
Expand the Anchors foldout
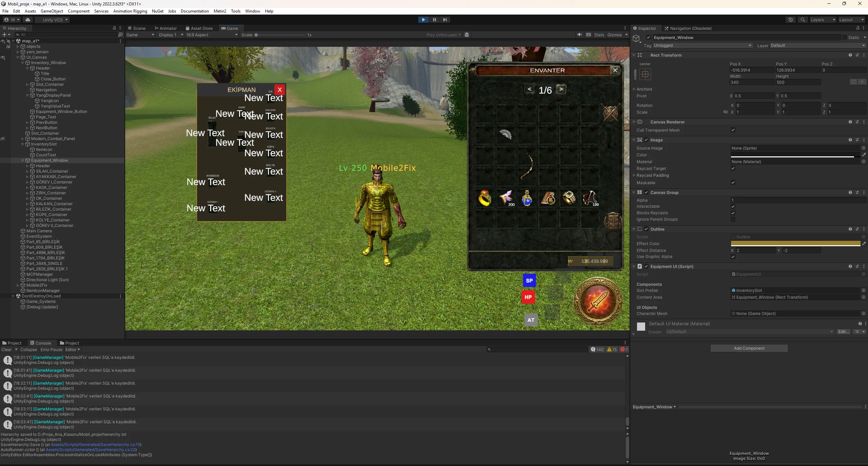(x=634, y=89)
